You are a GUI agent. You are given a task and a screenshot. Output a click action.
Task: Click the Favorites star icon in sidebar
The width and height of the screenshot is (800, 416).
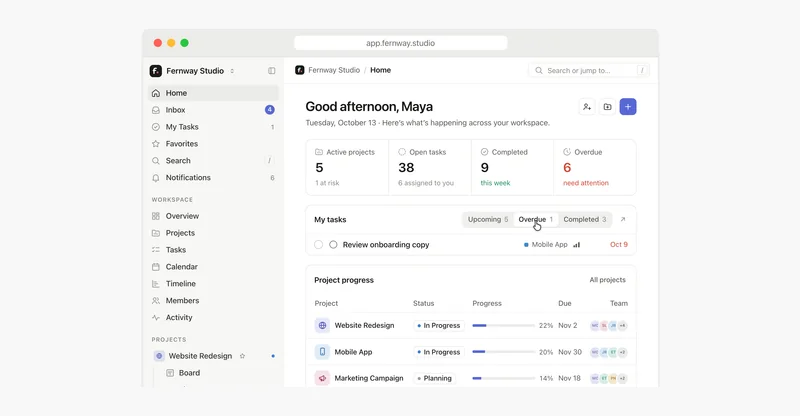click(x=156, y=143)
